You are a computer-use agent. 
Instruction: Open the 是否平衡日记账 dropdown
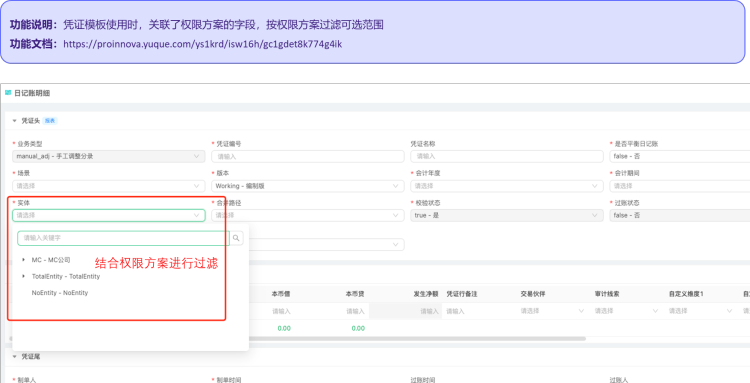tap(680, 156)
